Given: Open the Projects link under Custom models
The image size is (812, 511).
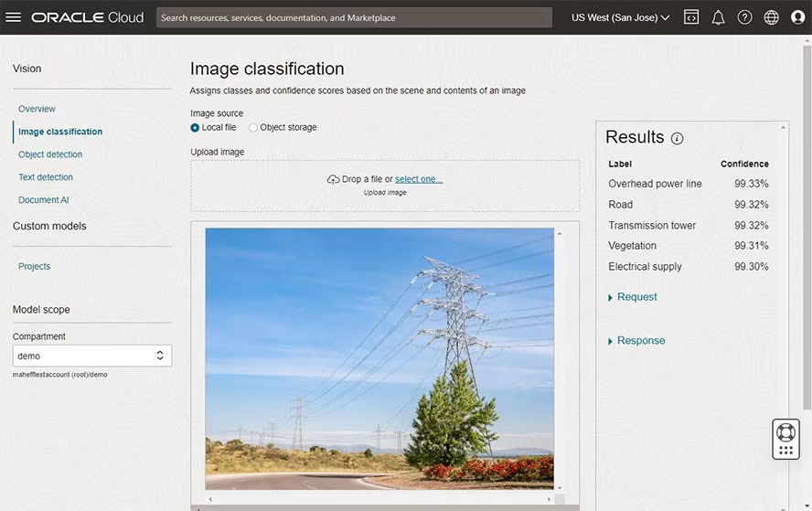Looking at the screenshot, I should [x=34, y=267].
